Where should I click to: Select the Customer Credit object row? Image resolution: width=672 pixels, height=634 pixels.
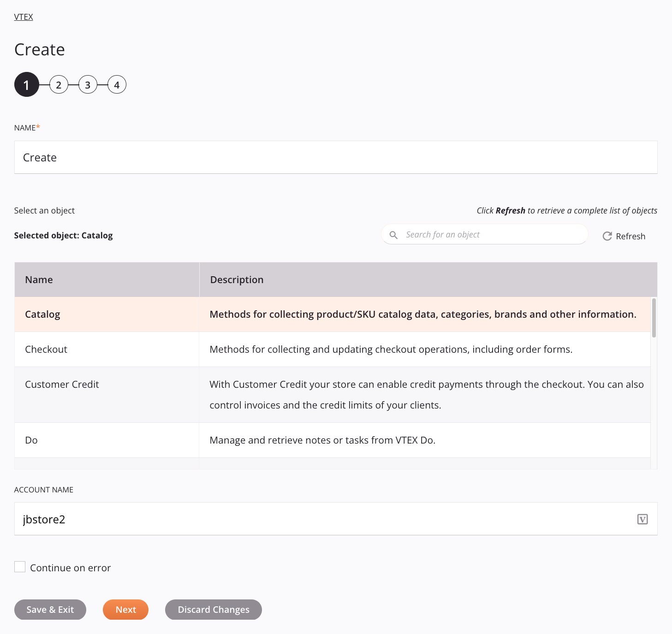coord(333,395)
